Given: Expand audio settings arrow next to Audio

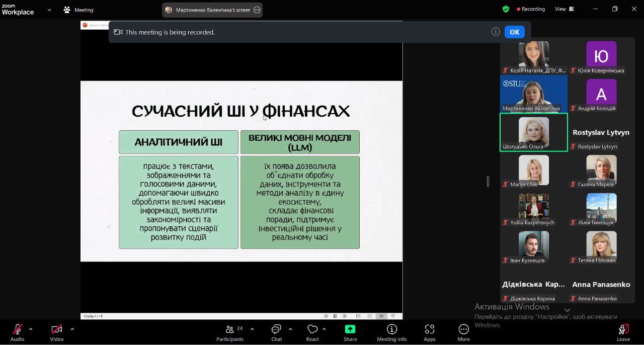Looking at the screenshot, I should click(31, 329).
